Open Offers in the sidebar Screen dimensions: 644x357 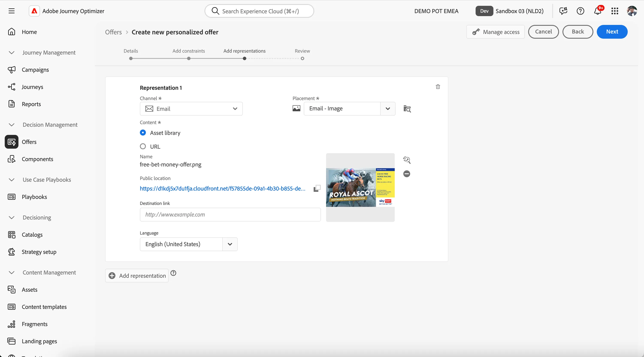click(29, 142)
